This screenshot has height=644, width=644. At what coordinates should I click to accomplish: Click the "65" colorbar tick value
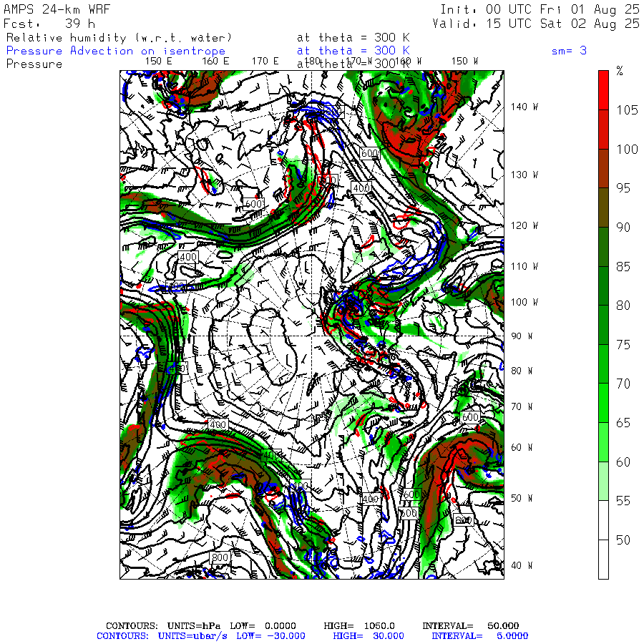tap(623, 423)
